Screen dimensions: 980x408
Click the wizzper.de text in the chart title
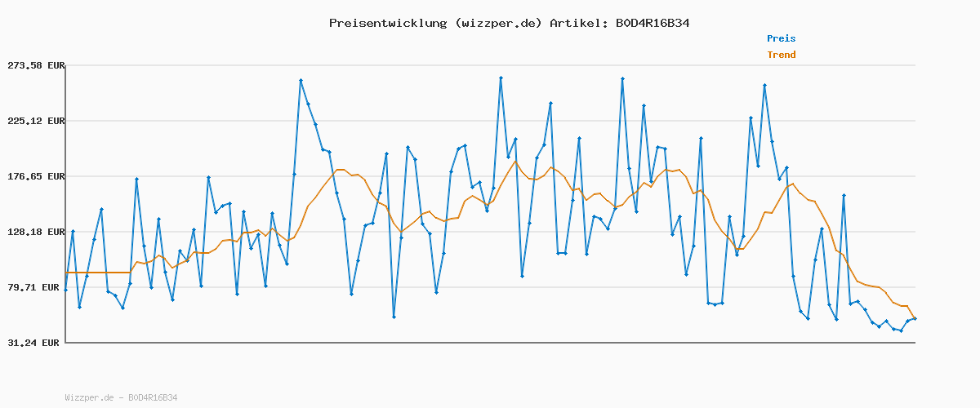tap(498, 23)
